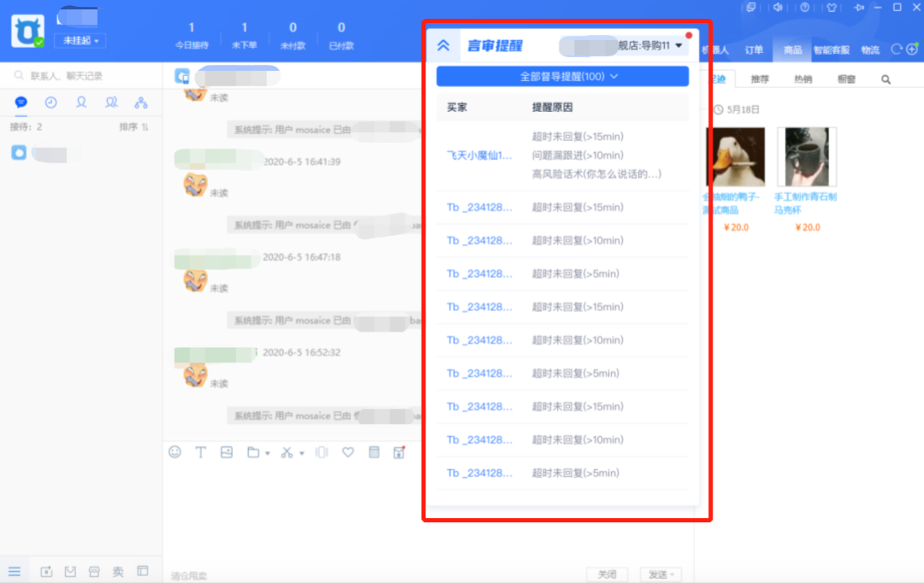Toggle the 排序 sort order control
This screenshot has width=924, height=583.
(x=133, y=127)
